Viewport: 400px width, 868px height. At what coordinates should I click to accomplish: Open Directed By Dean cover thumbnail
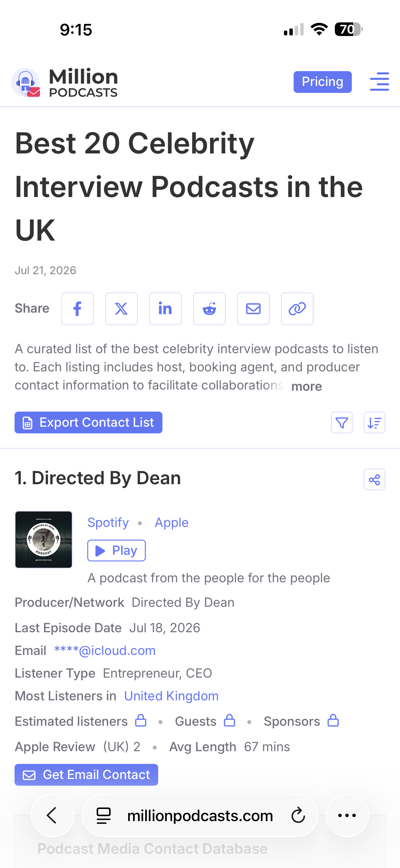tap(44, 540)
